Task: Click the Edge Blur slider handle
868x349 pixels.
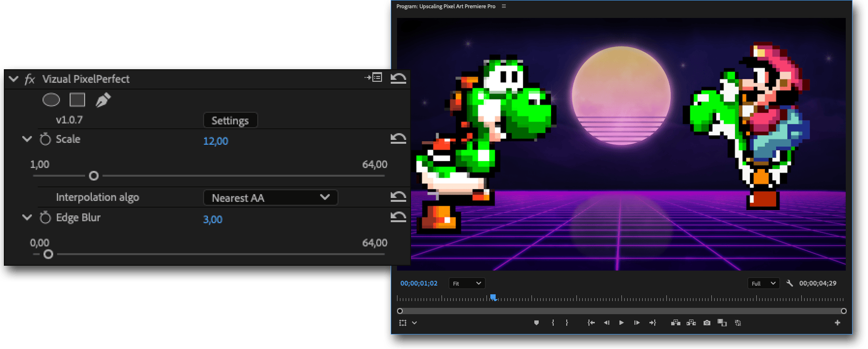Action: click(48, 254)
